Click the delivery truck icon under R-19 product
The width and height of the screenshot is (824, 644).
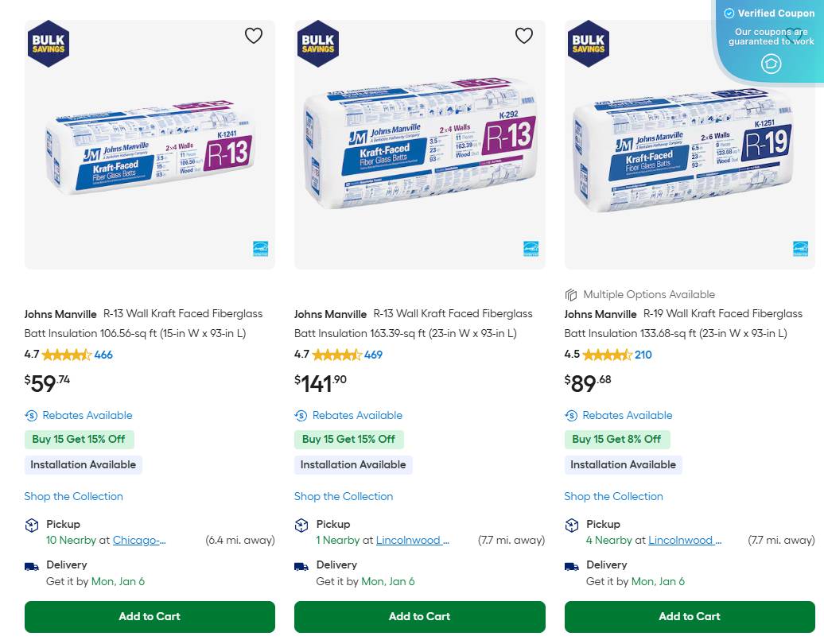coord(571,566)
